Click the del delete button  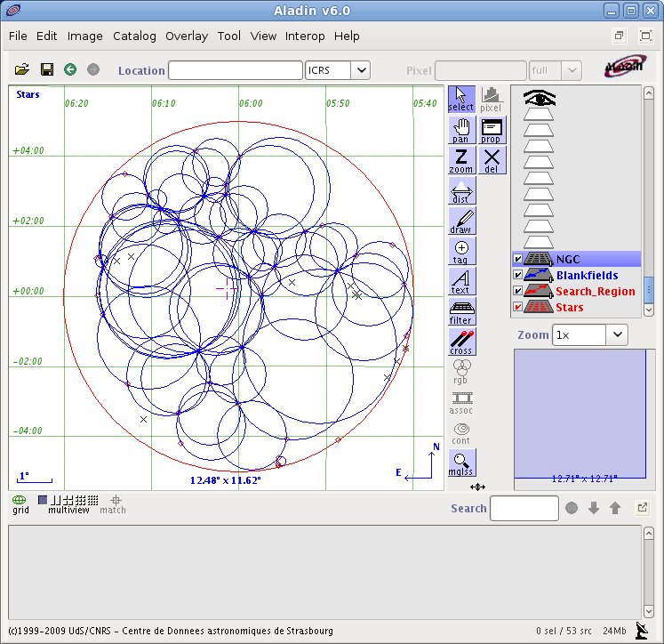(491, 161)
